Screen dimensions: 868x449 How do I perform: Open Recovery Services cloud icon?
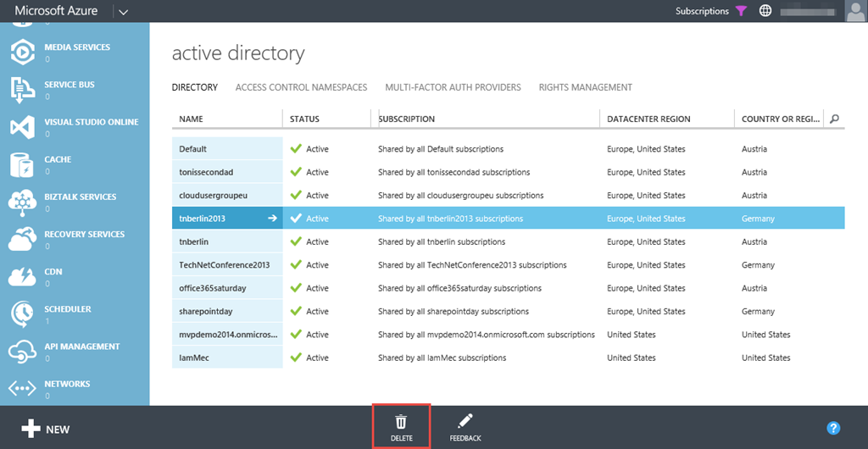coord(22,239)
